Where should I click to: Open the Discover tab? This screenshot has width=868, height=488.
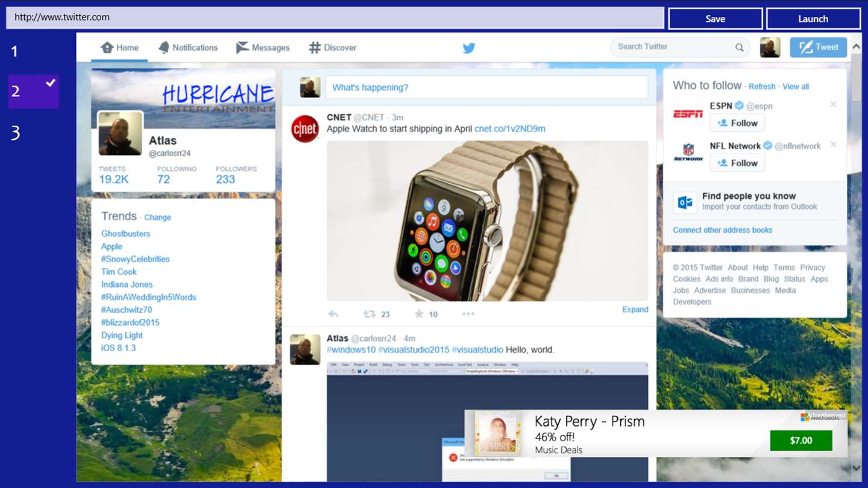(x=333, y=48)
